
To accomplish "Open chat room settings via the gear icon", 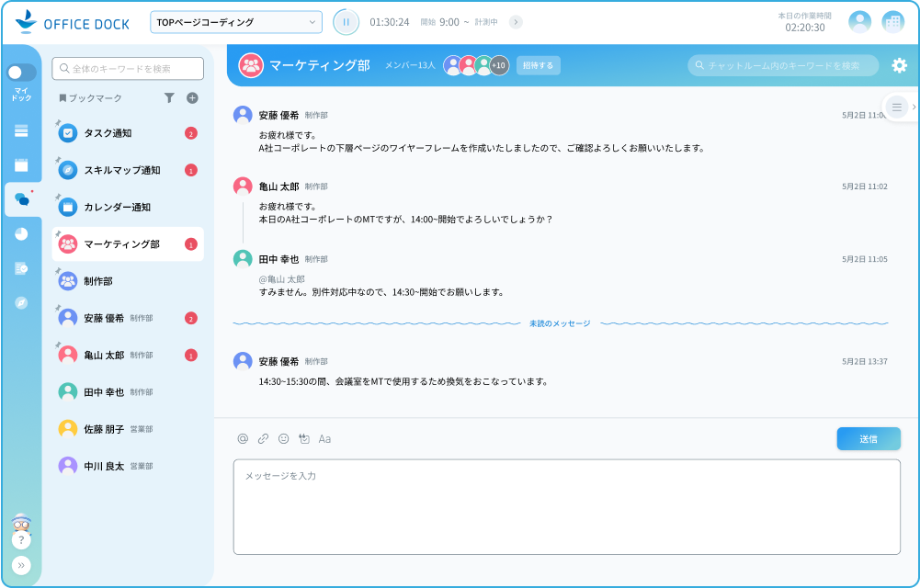I will (898, 65).
